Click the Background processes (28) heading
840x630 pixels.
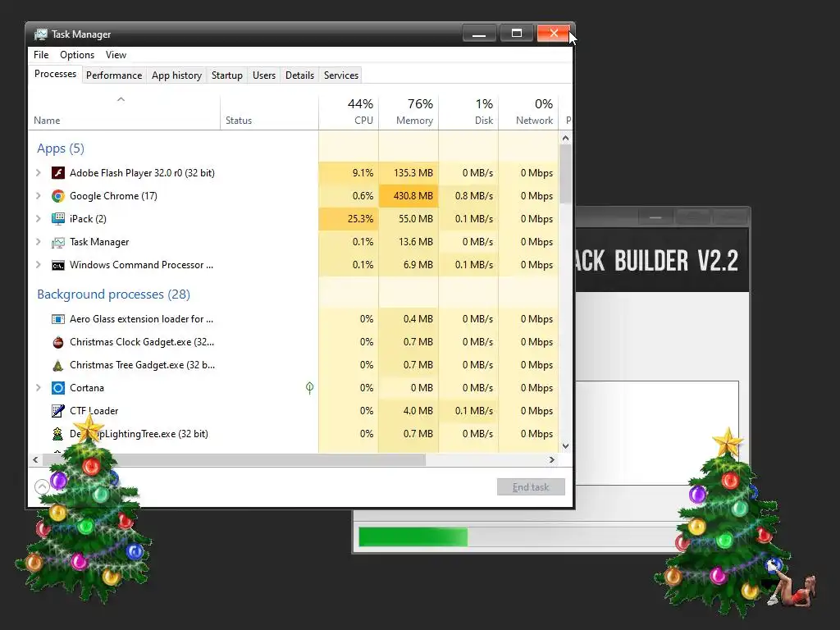pyautogui.click(x=113, y=294)
